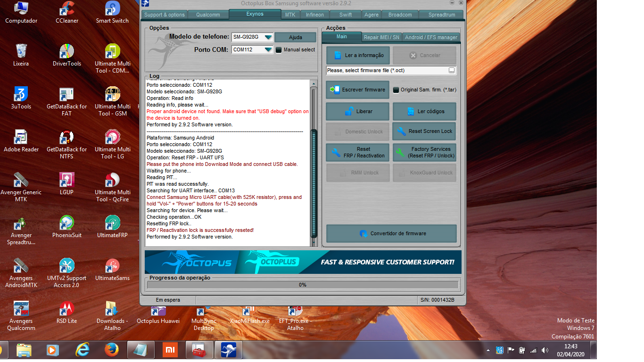644x362 pixels.
Task: Click Factory Services (Reset FRP / Unlock)
Action: click(424, 152)
